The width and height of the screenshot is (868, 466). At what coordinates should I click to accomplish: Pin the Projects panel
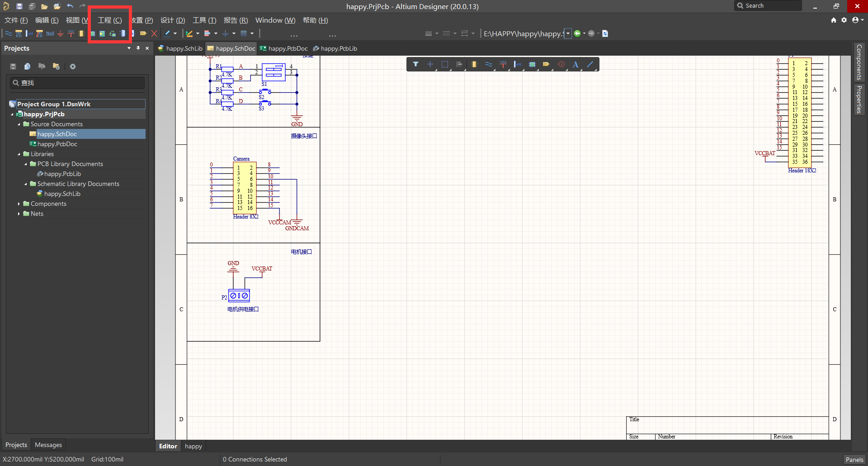click(138, 48)
